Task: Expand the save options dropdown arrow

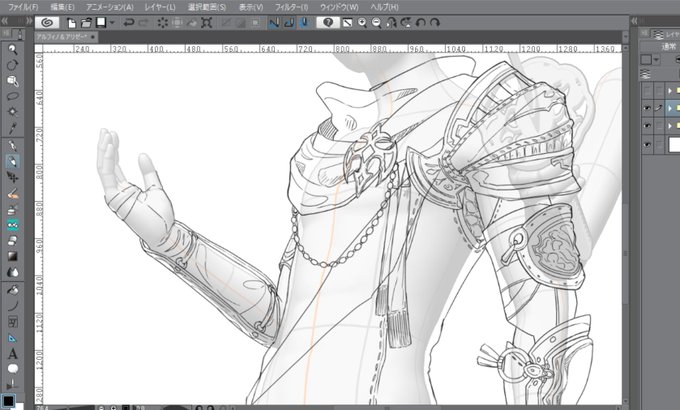Action: [112, 23]
